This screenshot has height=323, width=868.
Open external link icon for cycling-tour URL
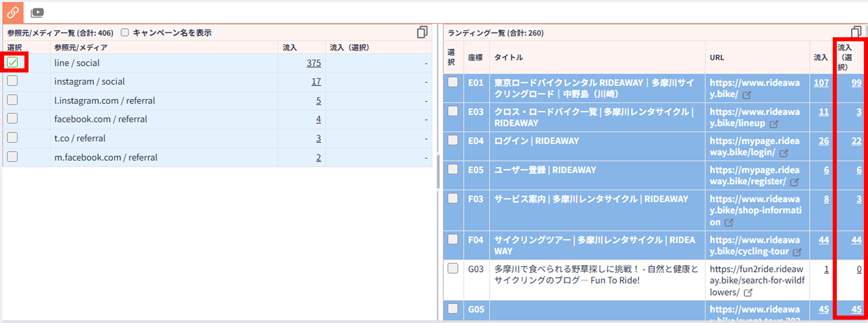[797, 252]
